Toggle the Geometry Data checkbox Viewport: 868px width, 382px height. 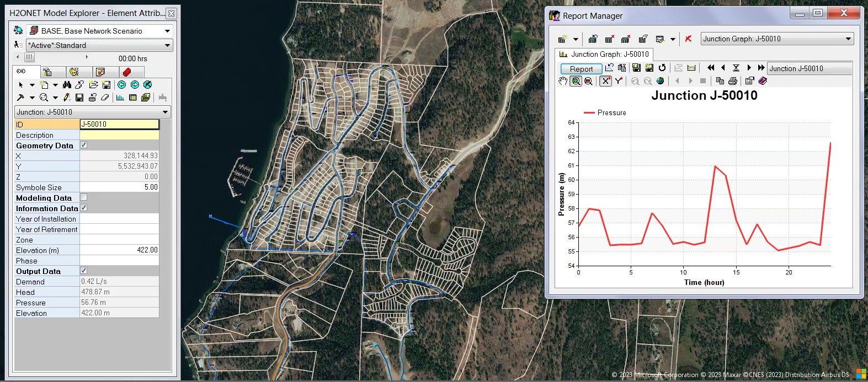(x=84, y=145)
